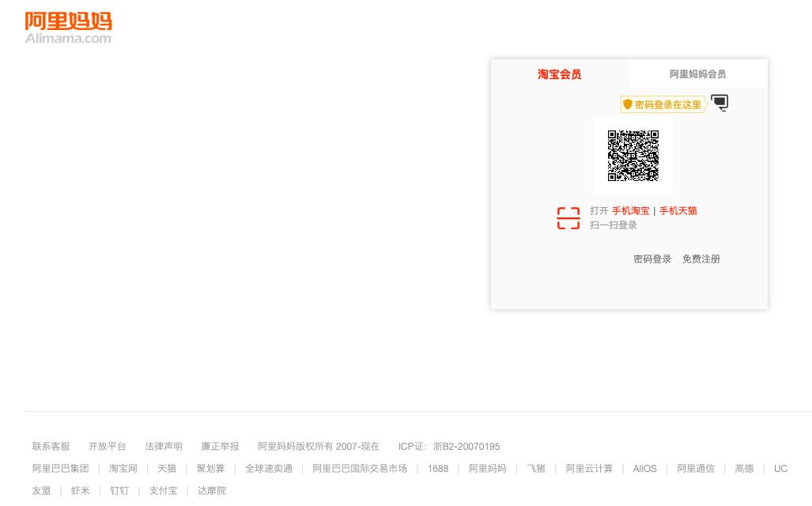Click the computer monitor icon for password login
812x506 pixels.
pyautogui.click(x=719, y=103)
